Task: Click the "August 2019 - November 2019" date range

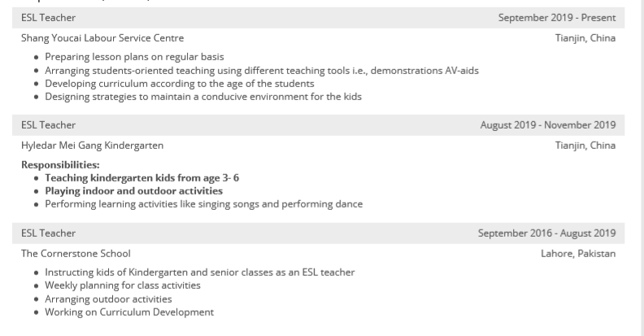Action: click(x=546, y=125)
